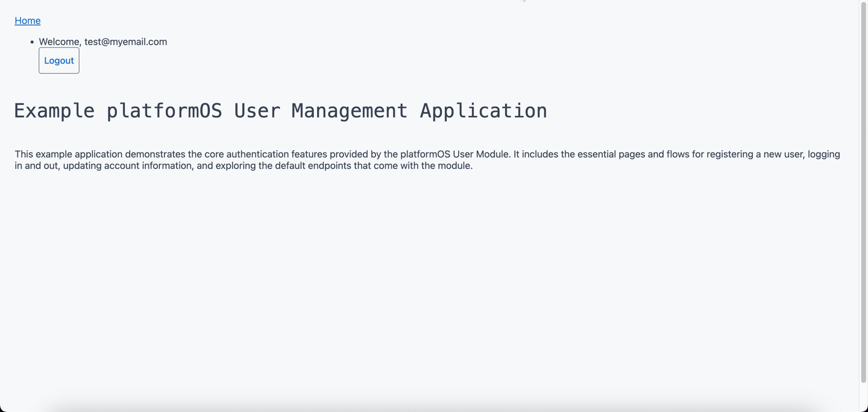Click the bullet point beside the welcome text
Image resolution: width=868 pixels, height=412 pixels.
click(31, 42)
